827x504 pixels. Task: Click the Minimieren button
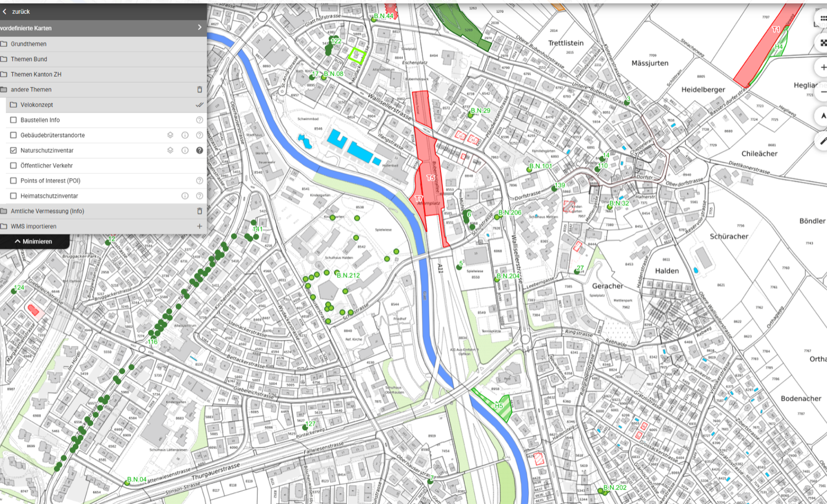(34, 242)
